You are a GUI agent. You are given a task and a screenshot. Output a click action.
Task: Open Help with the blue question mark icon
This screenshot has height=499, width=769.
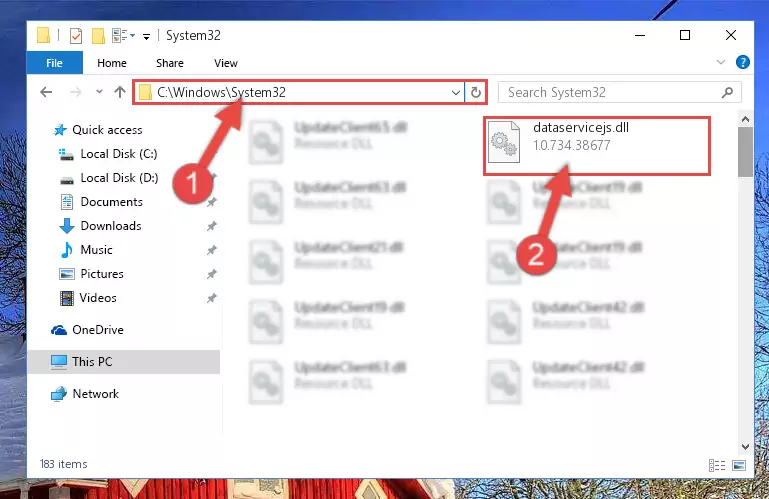(743, 62)
